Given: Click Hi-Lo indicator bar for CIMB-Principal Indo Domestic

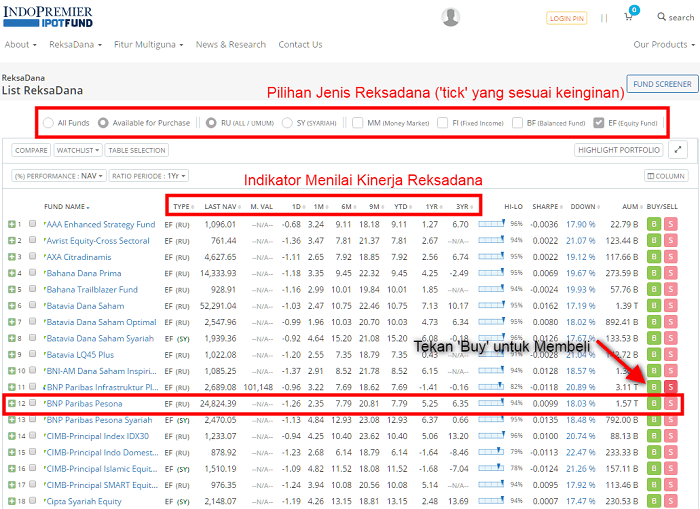Looking at the screenshot, I should coord(492,451).
